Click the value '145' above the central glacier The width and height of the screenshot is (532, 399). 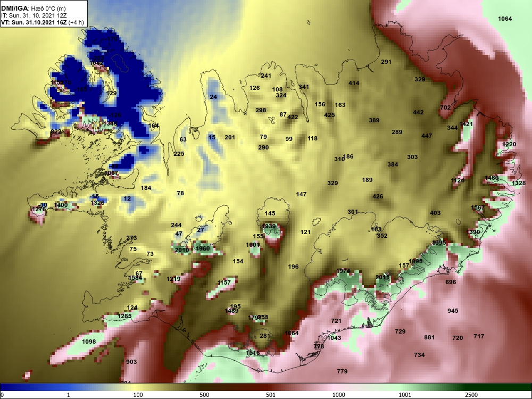tap(270, 213)
